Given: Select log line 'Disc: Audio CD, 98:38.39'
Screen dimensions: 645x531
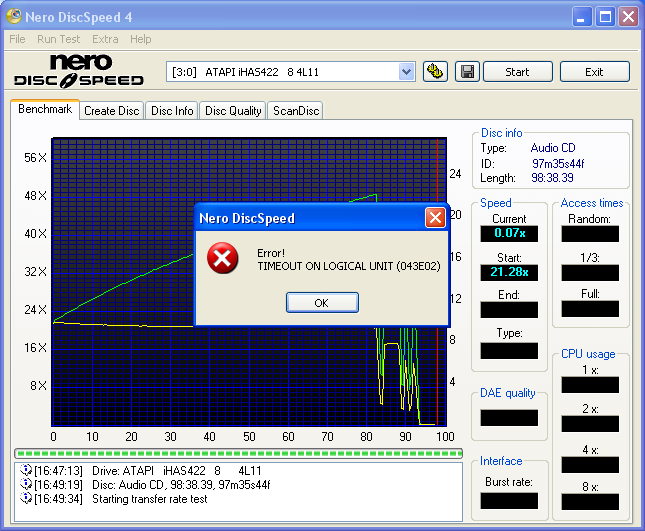Looking at the screenshot, I should [x=181, y=485].
